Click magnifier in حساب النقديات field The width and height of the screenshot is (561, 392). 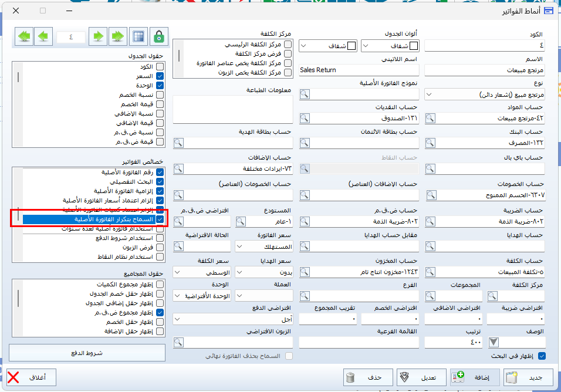pyautogui.click(x=305, y=118)
